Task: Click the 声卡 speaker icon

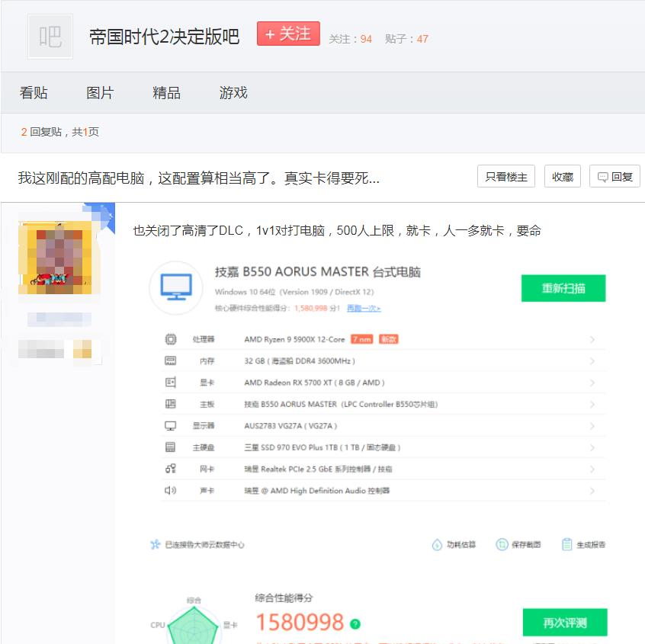Action: [170, 490]
